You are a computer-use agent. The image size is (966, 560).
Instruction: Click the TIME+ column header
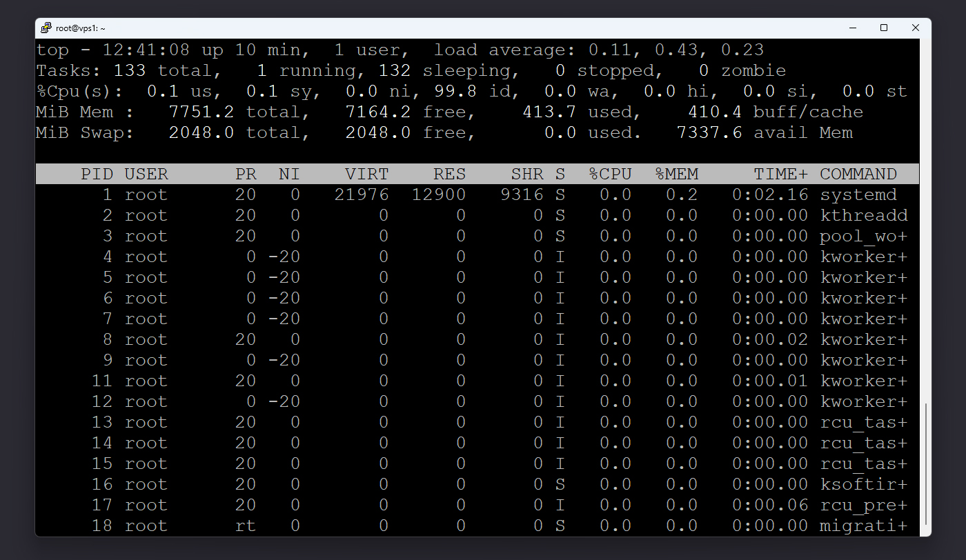[780, 174]
